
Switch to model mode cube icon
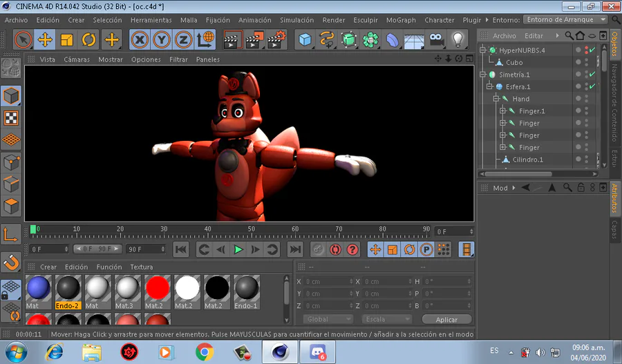[11, 96]
